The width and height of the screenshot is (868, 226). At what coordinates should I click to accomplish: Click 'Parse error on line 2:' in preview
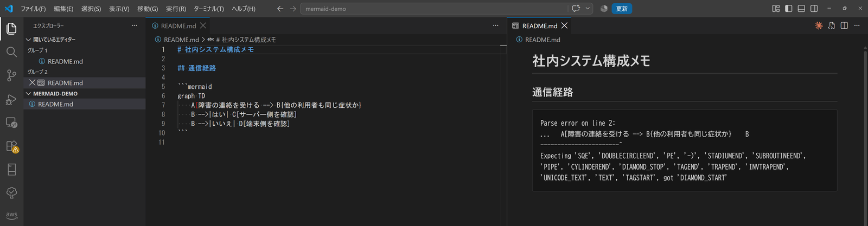point(578,123)
